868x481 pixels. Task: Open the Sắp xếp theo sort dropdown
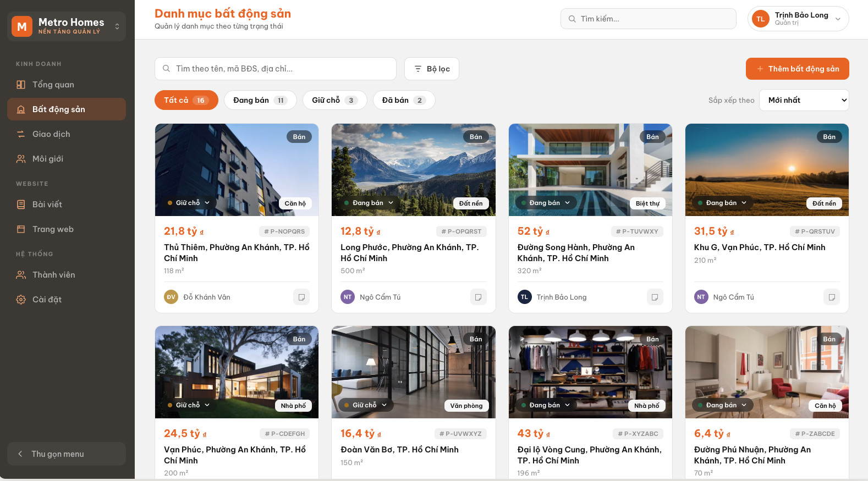tap(804, 100)
